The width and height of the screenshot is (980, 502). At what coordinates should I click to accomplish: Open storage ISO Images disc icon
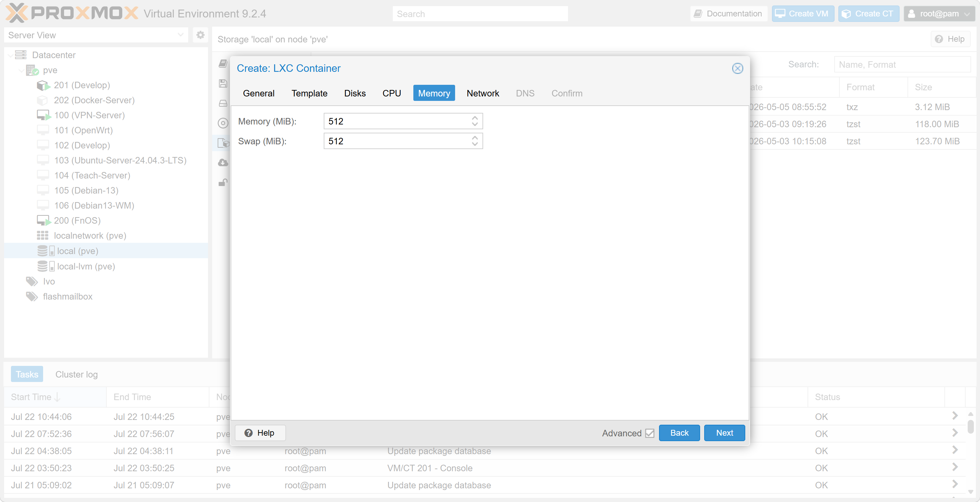(x=223, y=123)
